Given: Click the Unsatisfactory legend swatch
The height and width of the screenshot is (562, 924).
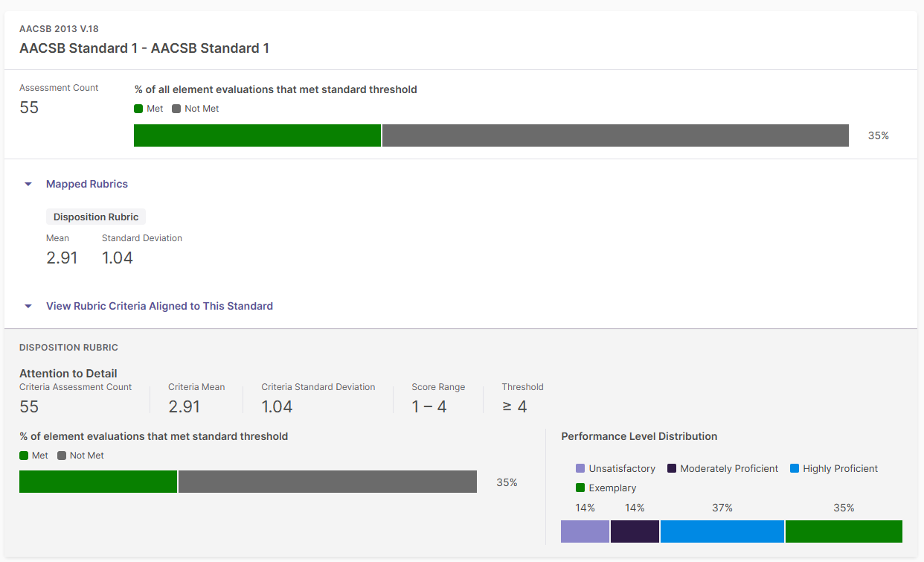Looking at the screenshot, I should pos(580,469).
